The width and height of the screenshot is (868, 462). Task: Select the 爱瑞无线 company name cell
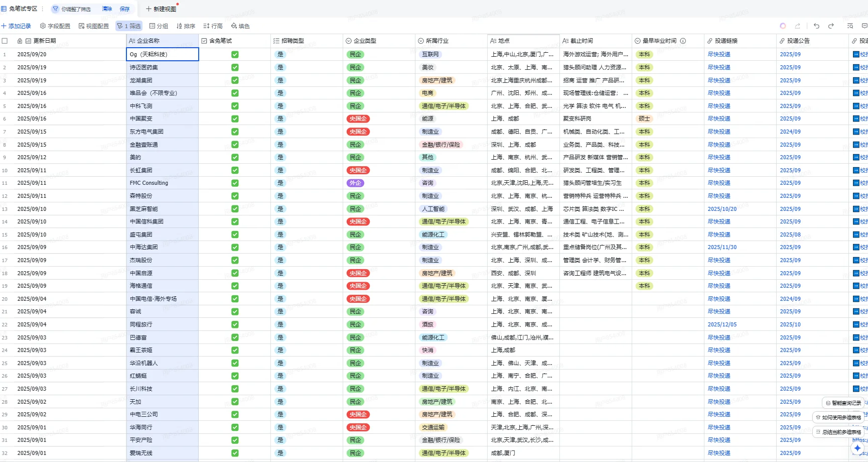[x=163, y=453]
